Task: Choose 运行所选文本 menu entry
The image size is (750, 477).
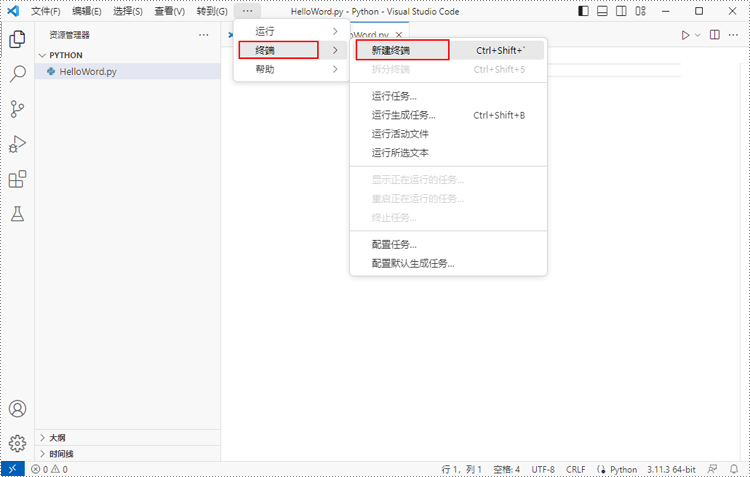Action: [448, 153]
